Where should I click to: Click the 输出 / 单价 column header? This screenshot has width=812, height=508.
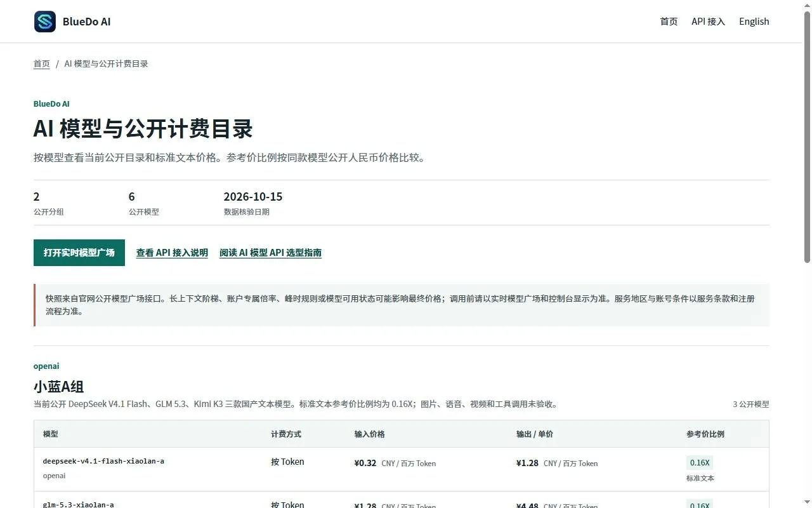(535, 434)
